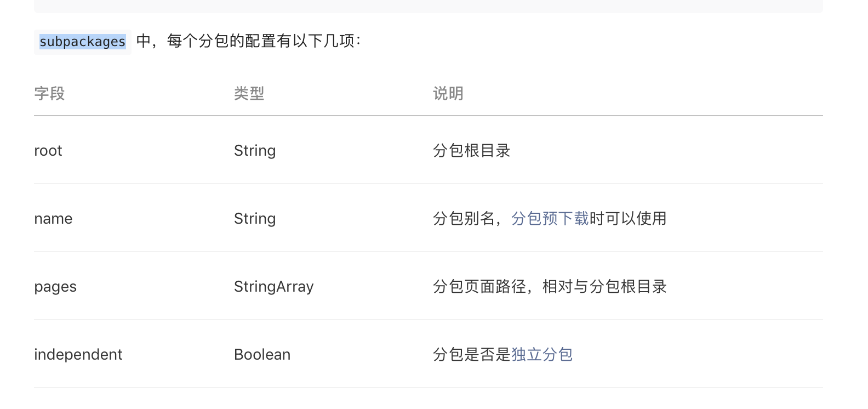Screen dimensions: 868x409
Task: Open the 独立分包 link
Action: 542,354
